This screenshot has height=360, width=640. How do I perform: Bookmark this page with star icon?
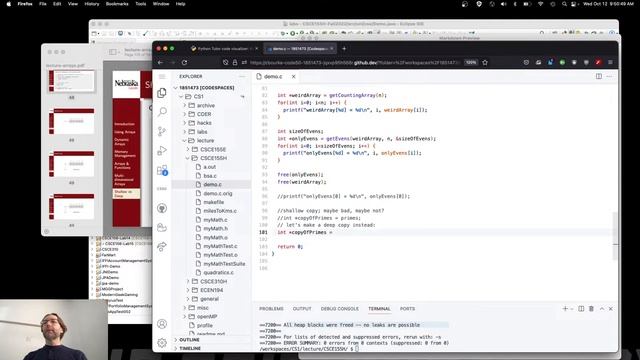(x=485, y=62)
